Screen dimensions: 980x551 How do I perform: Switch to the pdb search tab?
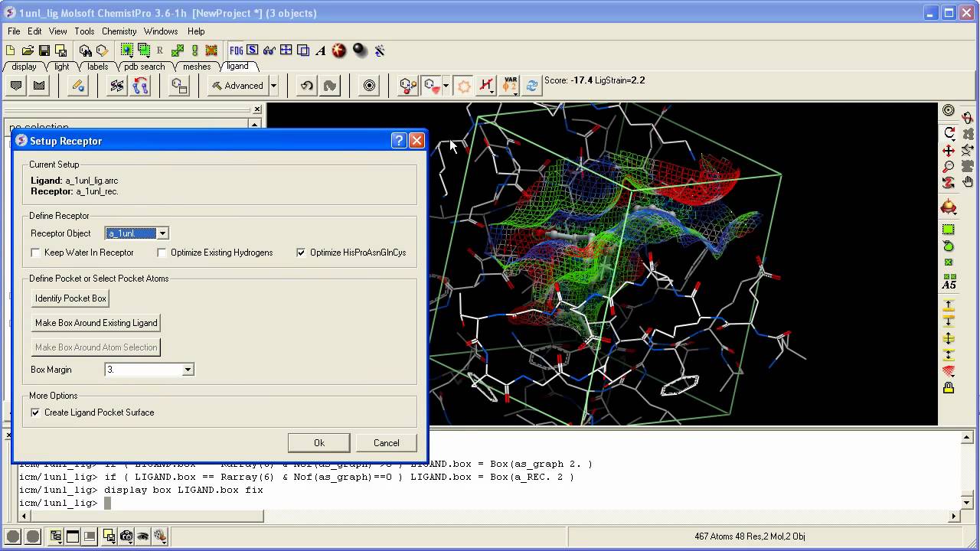pos(145,67)
